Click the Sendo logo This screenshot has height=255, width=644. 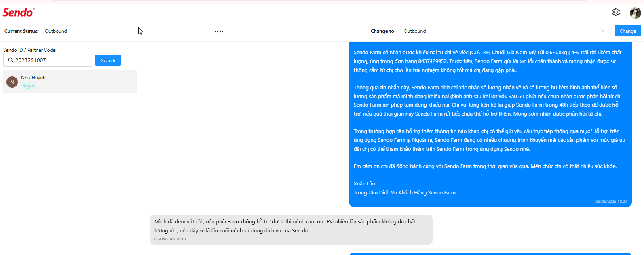pos(19,13)
